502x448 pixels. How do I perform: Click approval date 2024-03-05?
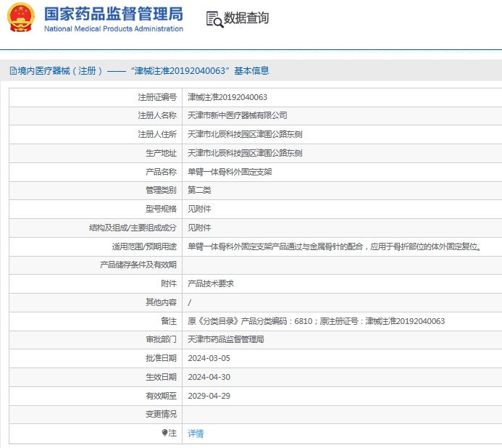(x=209, y=358)
